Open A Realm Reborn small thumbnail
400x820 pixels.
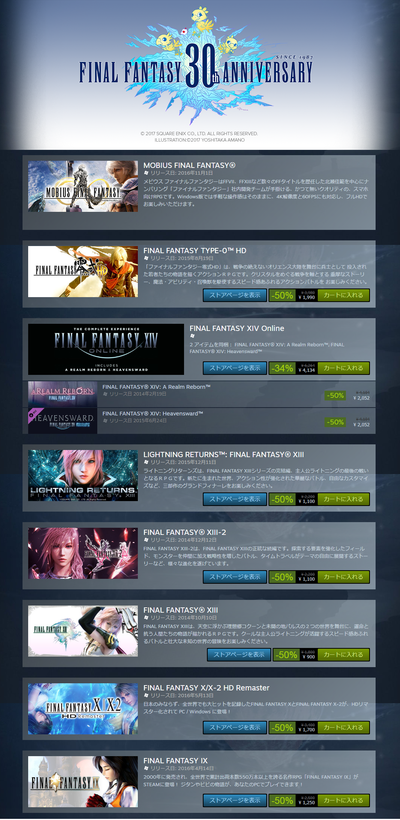coord(62,394)
